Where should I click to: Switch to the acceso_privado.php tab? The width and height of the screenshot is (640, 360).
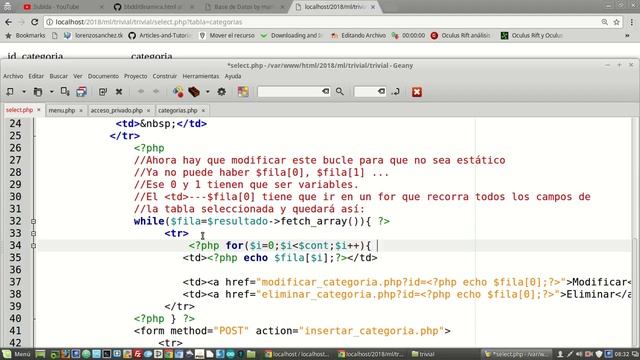[116, 110]
